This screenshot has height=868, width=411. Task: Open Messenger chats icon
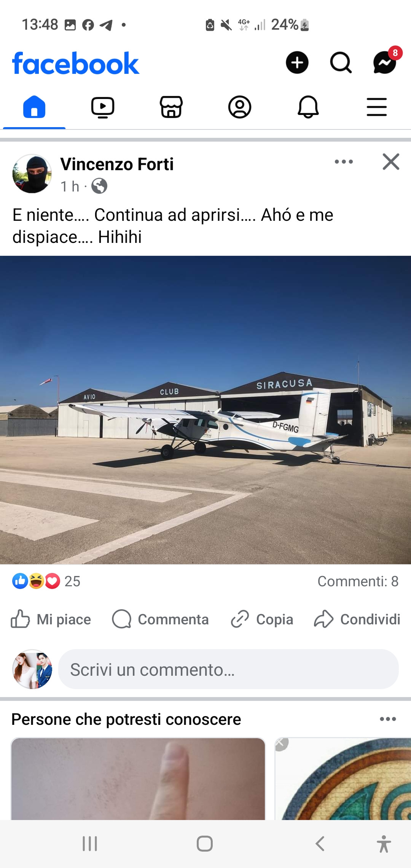coord(385,62)
